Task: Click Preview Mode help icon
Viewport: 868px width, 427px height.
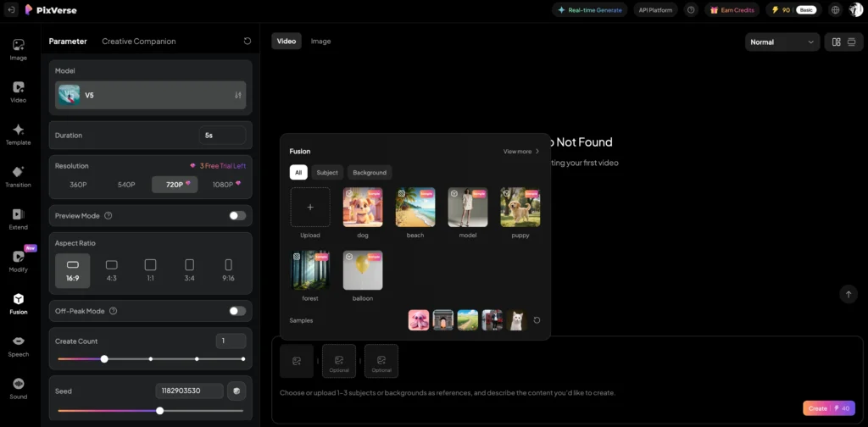Action: pos(108,216)
